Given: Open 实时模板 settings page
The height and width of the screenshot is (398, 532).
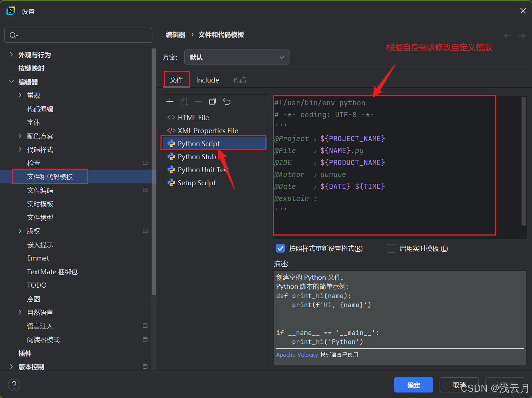Looking at the screenshot, I should (x=40, y=204).
